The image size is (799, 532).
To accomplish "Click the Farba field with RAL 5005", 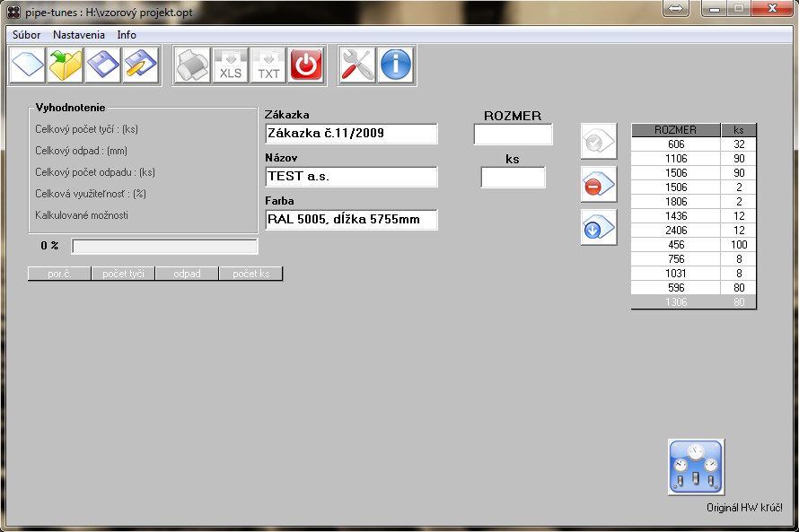I will 351,220.
